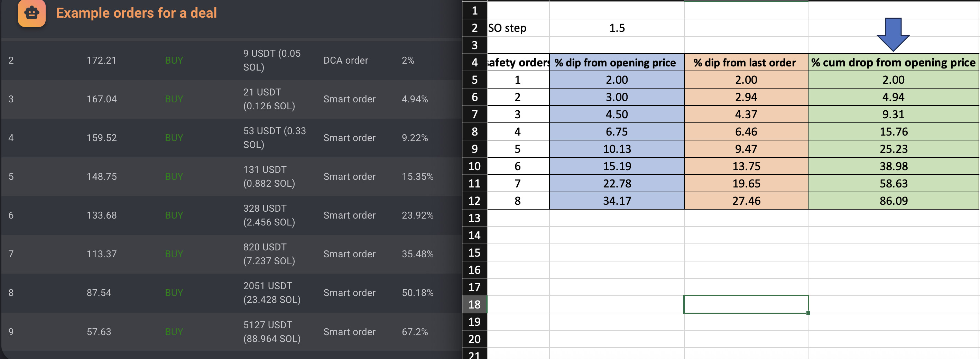This screenshot has height=359, width=980.
Task: Select the green cell showing 86.09
Action: 893,201
